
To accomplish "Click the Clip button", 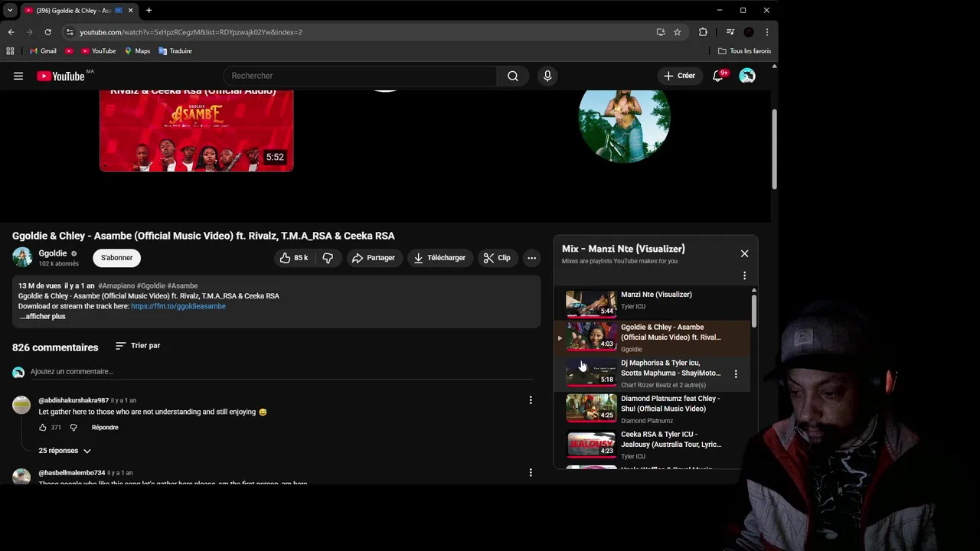I will coord(497,258).
